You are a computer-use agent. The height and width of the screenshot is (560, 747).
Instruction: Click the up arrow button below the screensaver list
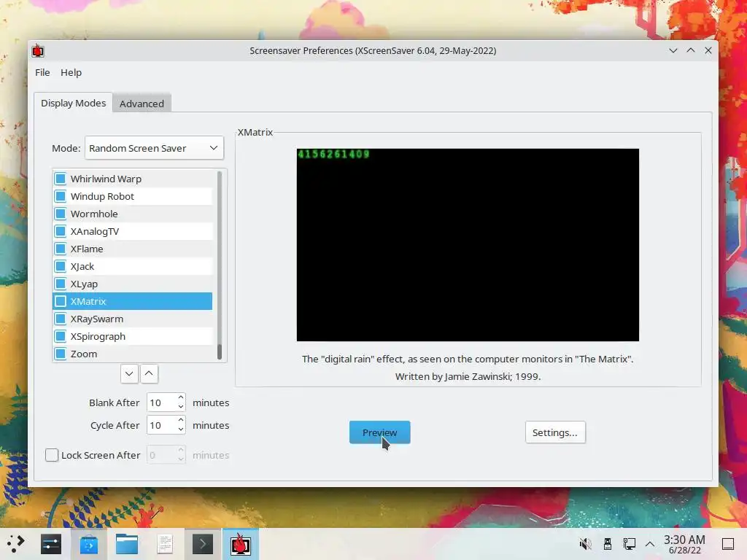[149, 374]
